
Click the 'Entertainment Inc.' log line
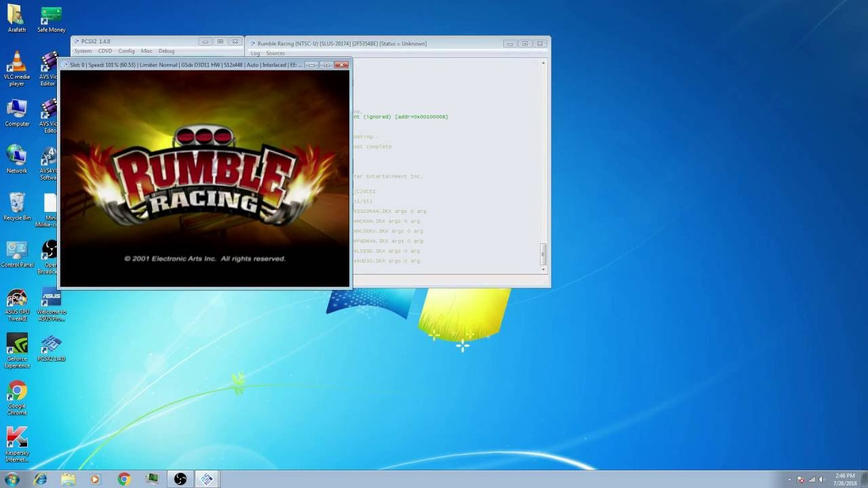pyautogui.click(x=387, y=176)
